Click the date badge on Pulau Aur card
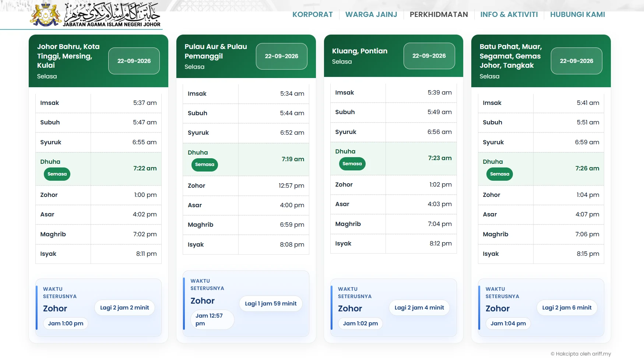Screen dimensions: 644x364 click(282, 56)
